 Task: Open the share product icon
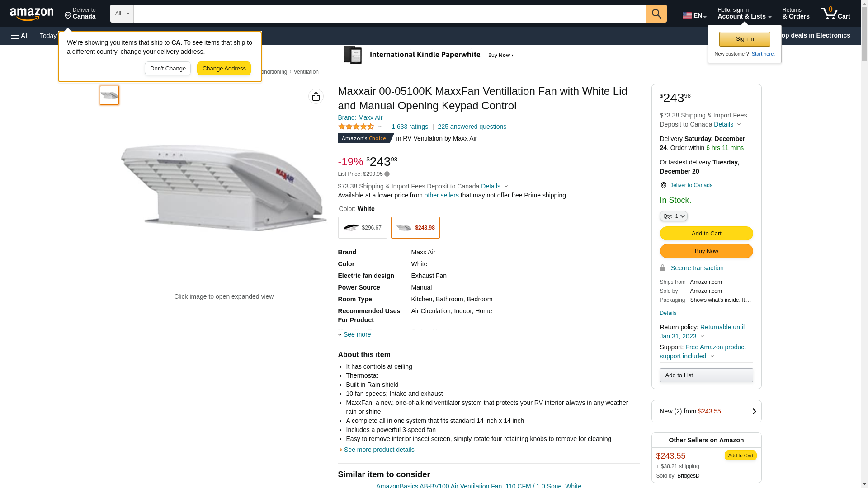tap(316, 96)
